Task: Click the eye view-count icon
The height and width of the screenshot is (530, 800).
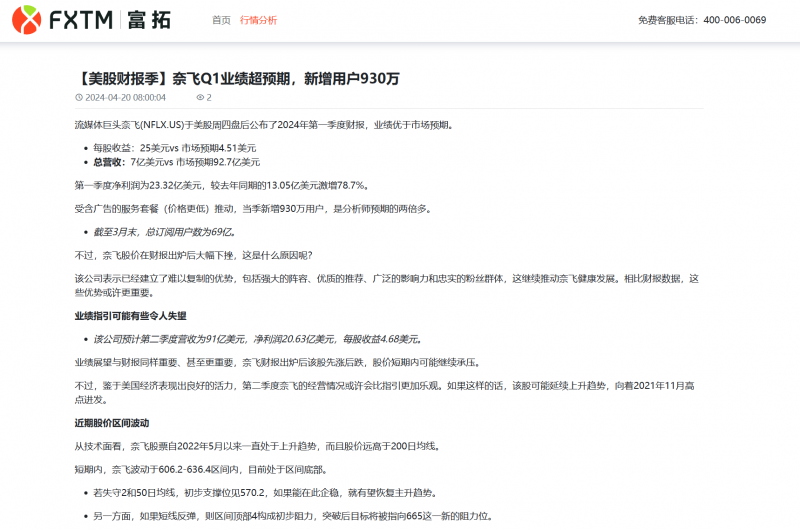Action: coord(200,97)
